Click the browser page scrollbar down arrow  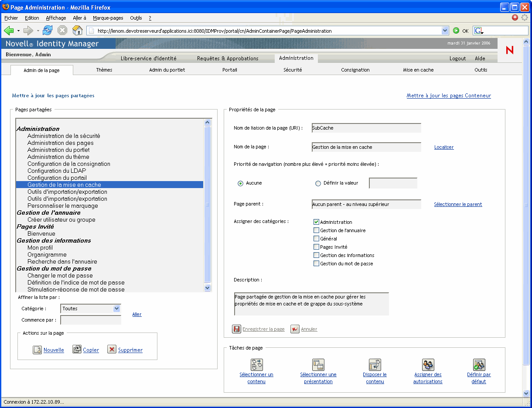coord(525,393)
